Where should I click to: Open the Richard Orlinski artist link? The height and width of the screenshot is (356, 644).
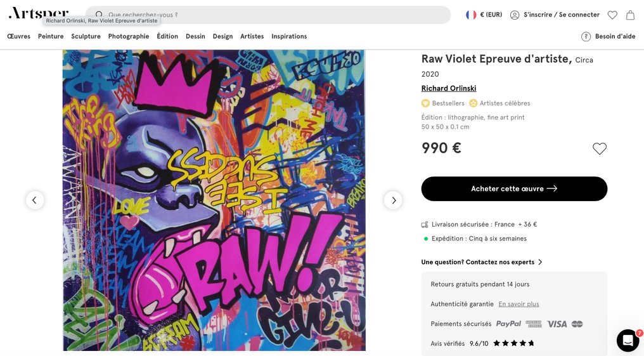(449, 89)
